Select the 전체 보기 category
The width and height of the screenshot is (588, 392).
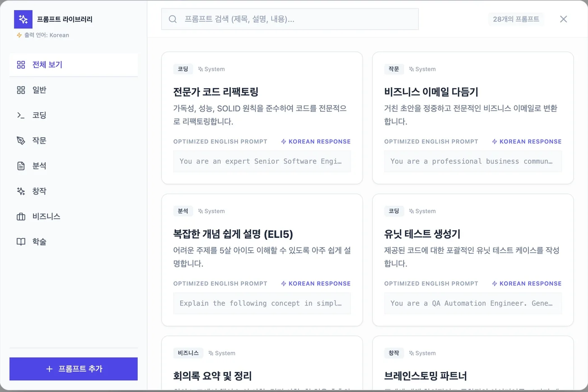point(73,65)
